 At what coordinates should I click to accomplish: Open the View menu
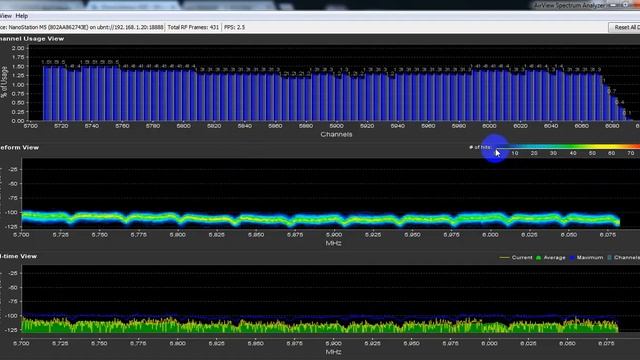(x=5, y=16)
